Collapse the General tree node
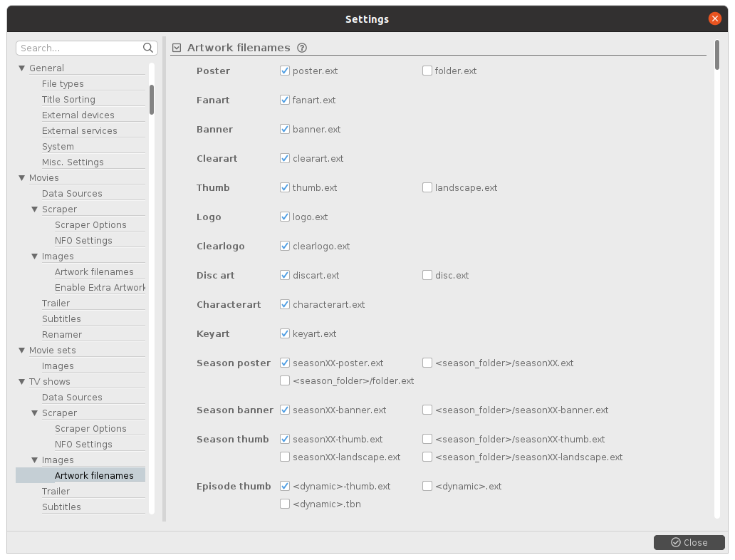 tap(22, 68)
